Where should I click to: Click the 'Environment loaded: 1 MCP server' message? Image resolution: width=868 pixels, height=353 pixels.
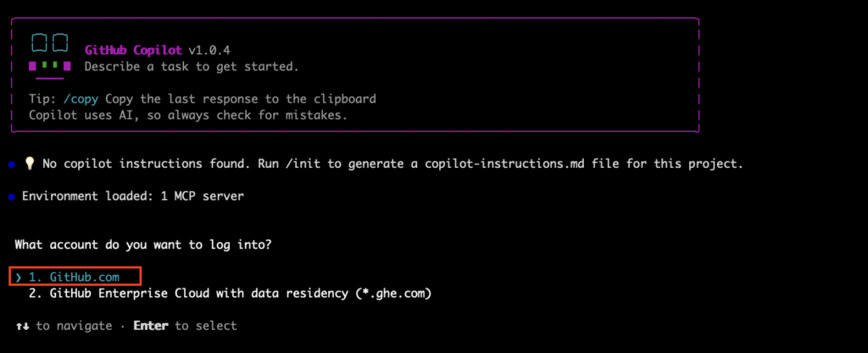132,197
